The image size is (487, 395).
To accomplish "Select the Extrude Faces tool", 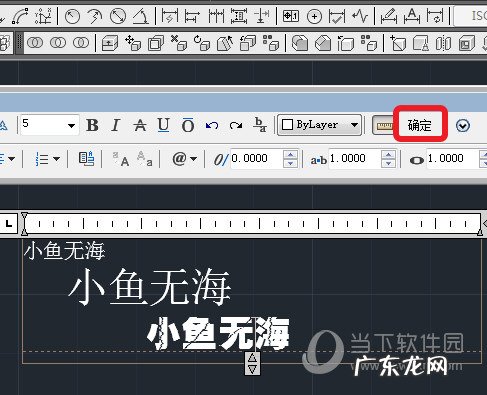I will click(x=110, y=43).
